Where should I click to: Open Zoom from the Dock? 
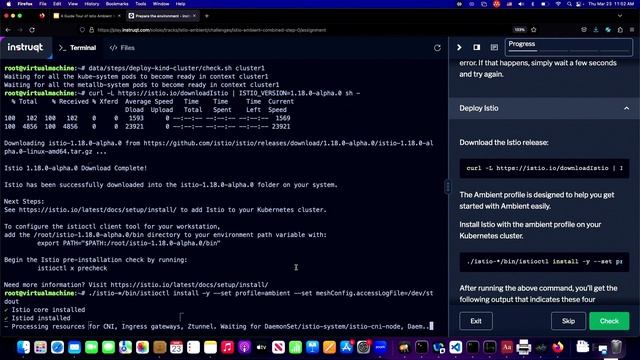(380, 347)
